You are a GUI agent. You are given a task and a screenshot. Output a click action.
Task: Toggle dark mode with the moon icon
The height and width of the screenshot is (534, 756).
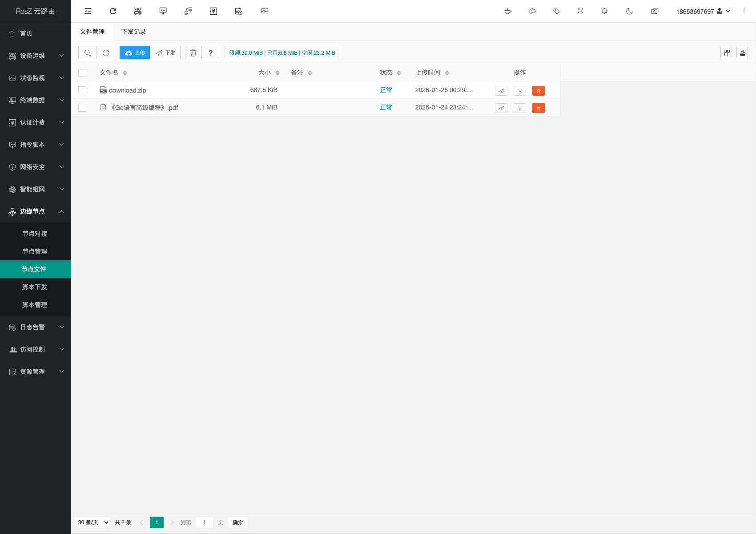coord(629,12)
